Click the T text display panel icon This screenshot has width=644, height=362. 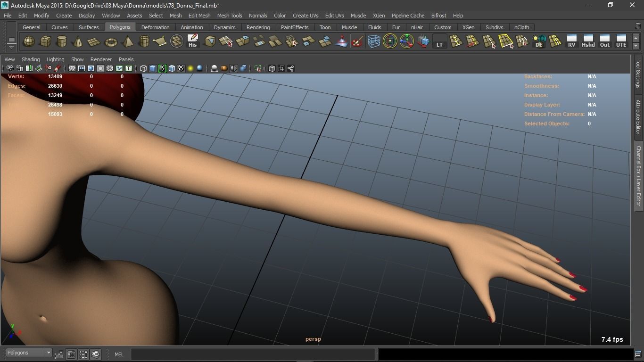128,68
